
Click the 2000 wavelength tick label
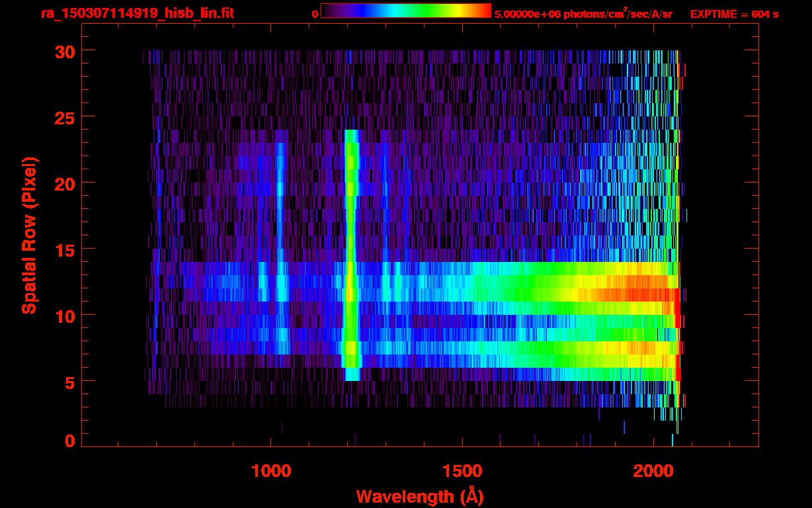(653, 471)
